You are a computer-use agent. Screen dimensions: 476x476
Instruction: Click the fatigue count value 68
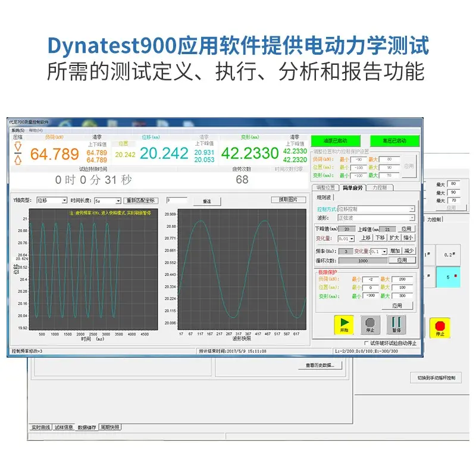click(242, 180)
